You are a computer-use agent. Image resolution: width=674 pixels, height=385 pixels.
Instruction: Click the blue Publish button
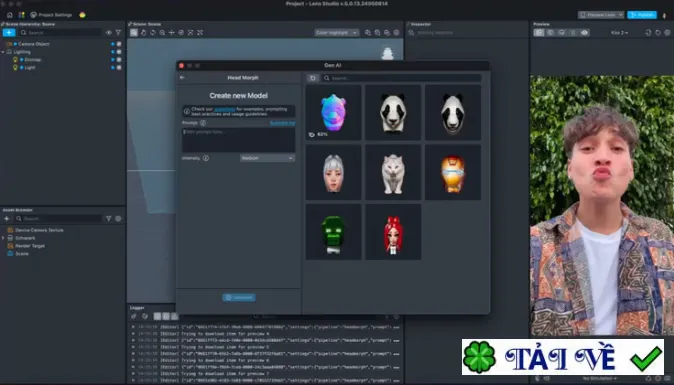(642, 15)
